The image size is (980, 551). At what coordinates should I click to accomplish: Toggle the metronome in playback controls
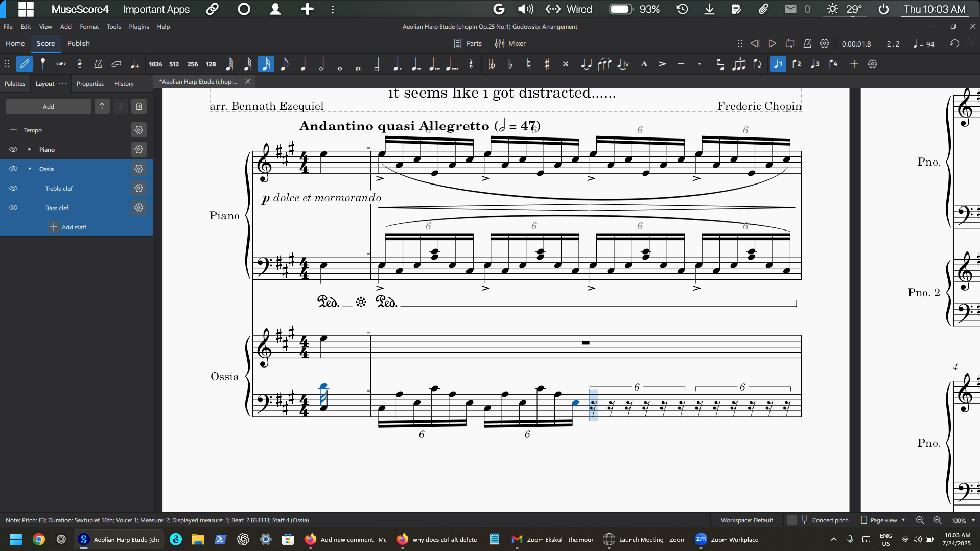pos(807,44)
